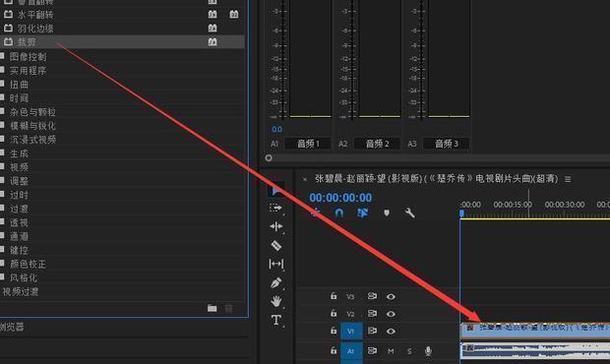The width and height of the screenshot is (610, 364).
Task: Select the Type tool
Action: point(275,320)
